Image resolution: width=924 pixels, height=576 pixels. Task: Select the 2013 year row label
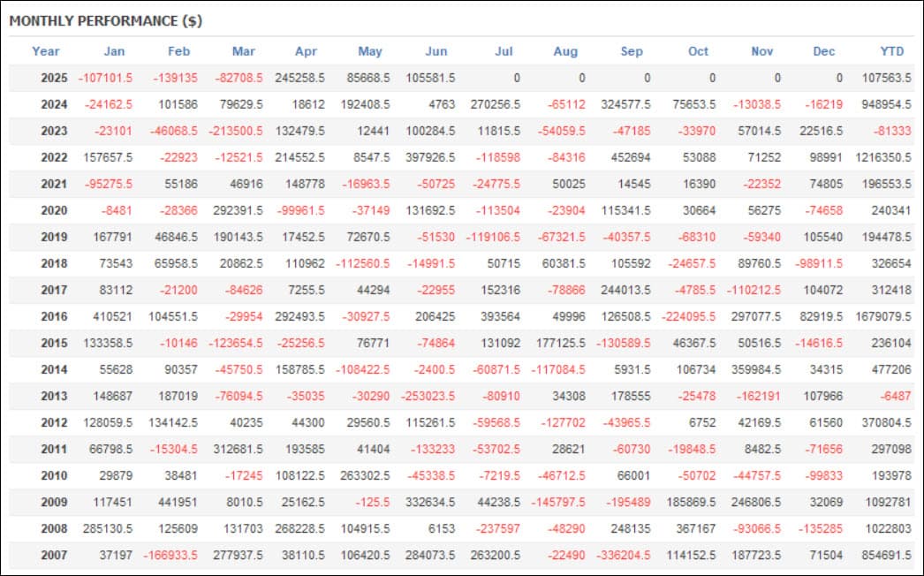(x=54, y=396)
